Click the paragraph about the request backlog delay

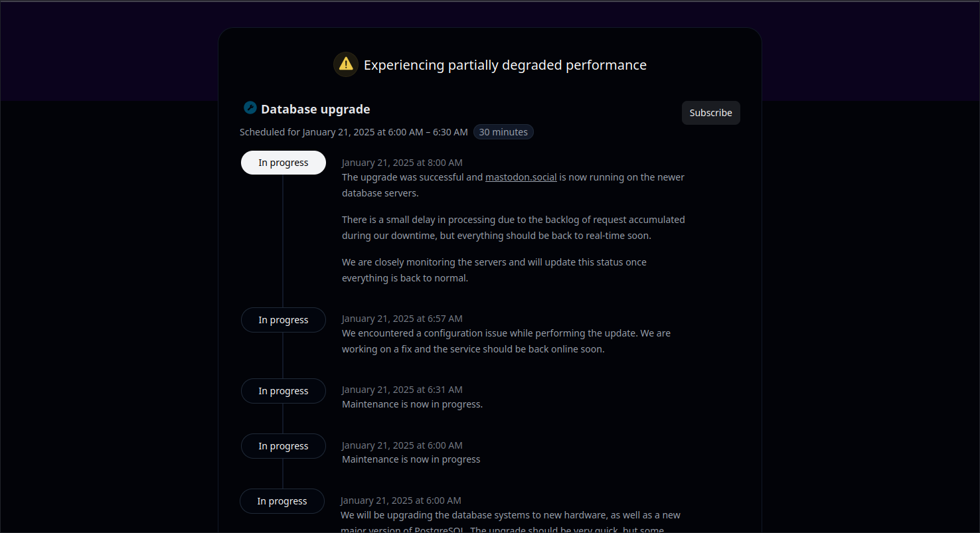513,228
